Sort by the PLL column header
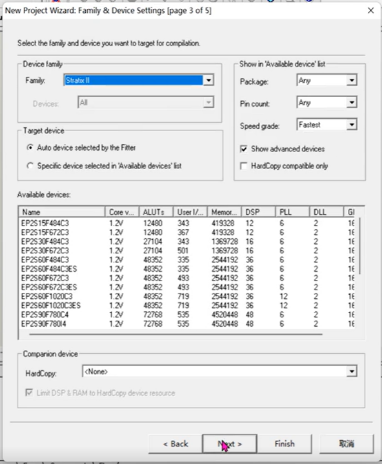382x464 pixels. pos(292,212)
